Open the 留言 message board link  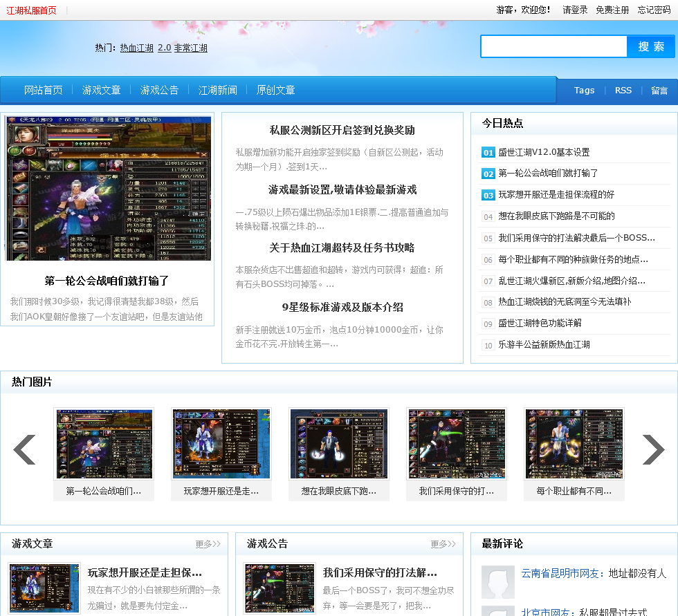tap(659, 91)
